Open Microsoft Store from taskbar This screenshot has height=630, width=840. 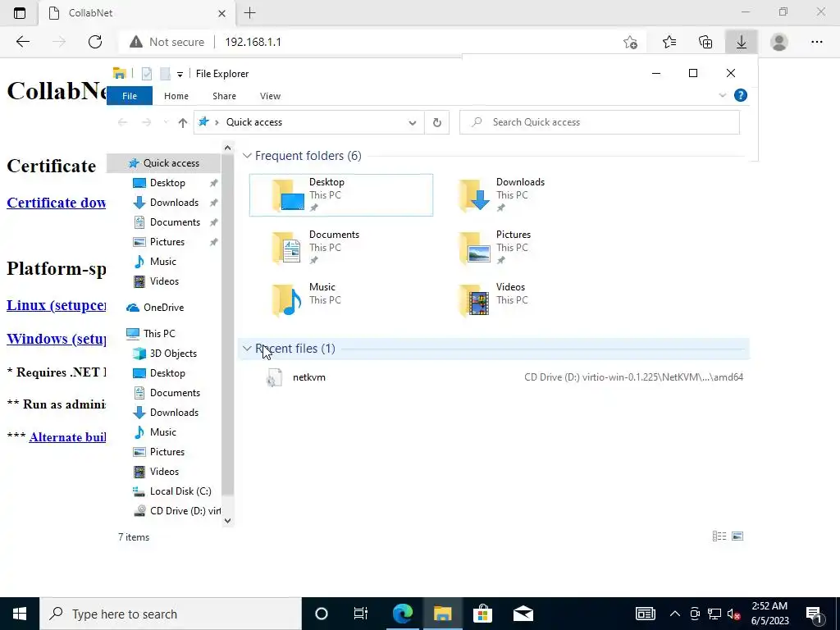coord(482,614)
